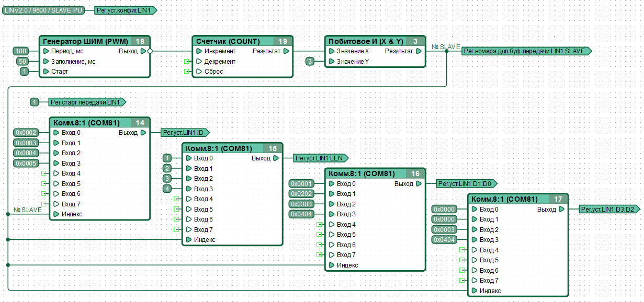
Task: Click constant 0x0003 on block 17
Action: pos(445,230)
